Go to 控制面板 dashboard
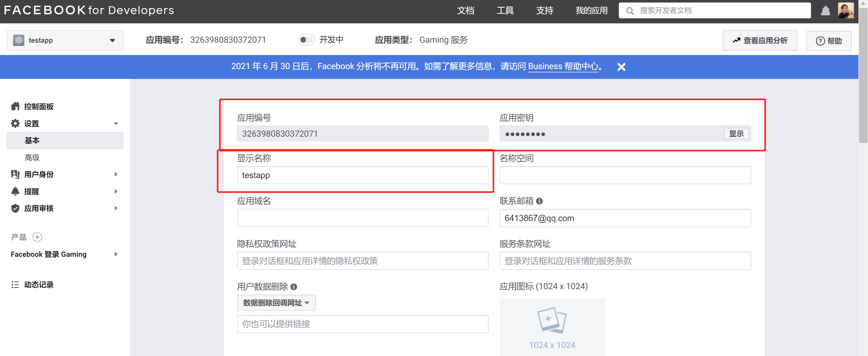868x356 pixels. [39, 107]
